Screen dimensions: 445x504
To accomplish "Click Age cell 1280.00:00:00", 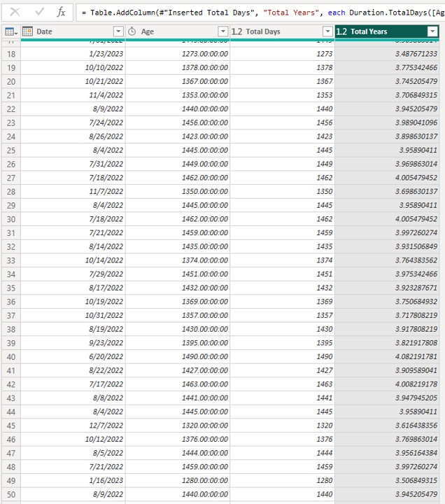I will [x=178, y=480].
